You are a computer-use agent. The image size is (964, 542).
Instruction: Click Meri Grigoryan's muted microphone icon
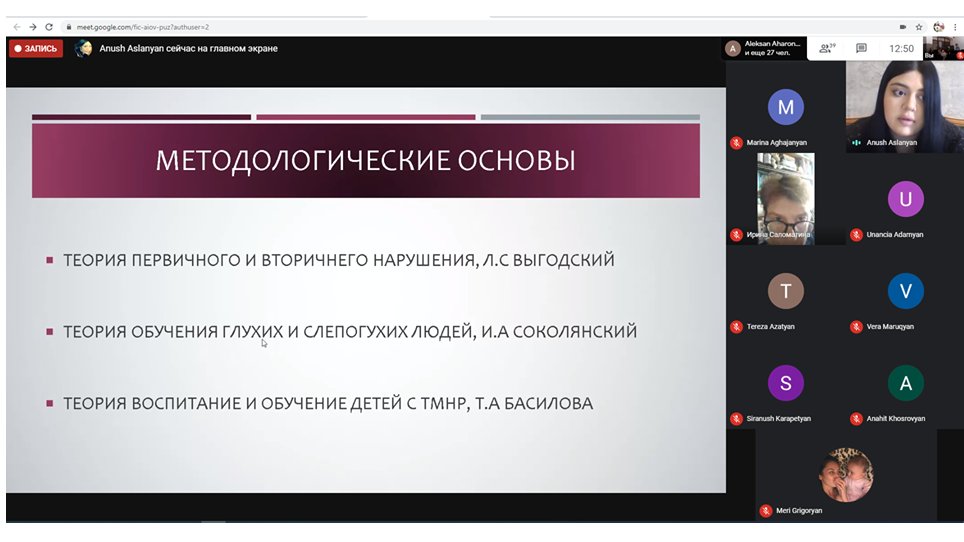click(765, 511)
